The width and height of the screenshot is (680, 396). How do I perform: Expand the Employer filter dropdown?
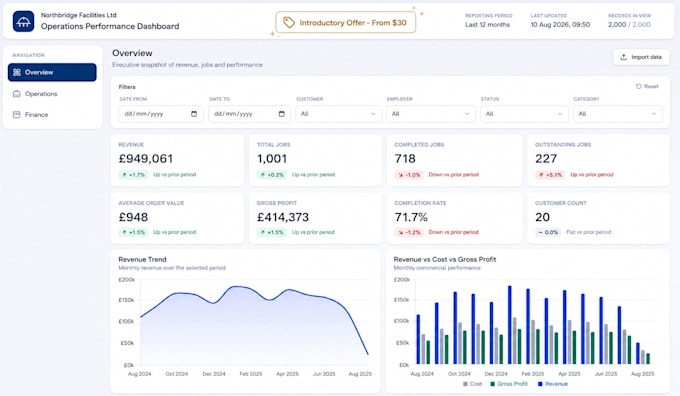tap(430, 114)
